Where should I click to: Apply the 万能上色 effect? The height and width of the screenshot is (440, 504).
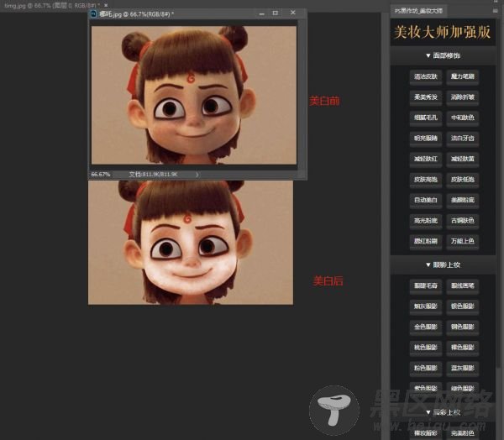click(x=463, y=241)
